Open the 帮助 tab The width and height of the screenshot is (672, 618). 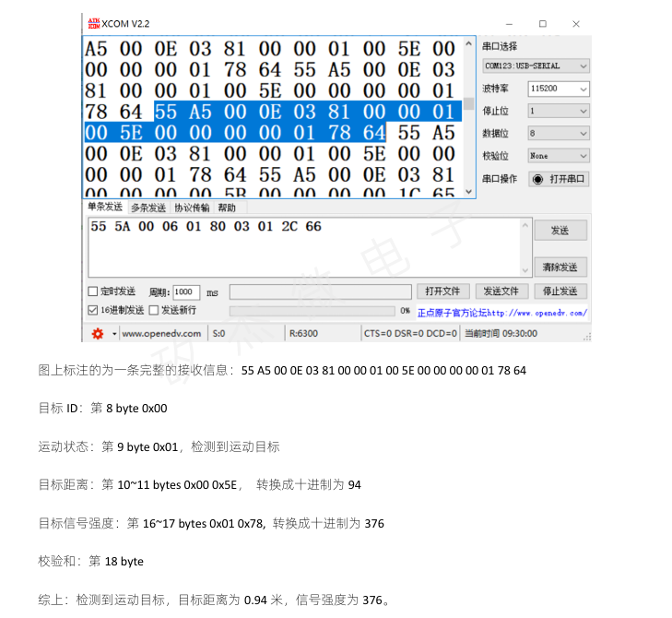[227, 208]
